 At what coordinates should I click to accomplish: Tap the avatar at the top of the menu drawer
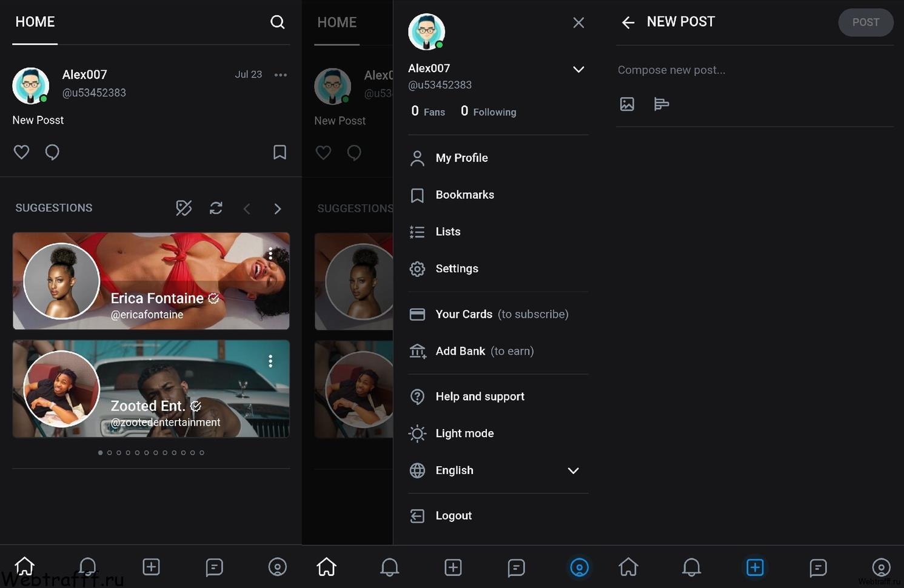tap(427, 32)
